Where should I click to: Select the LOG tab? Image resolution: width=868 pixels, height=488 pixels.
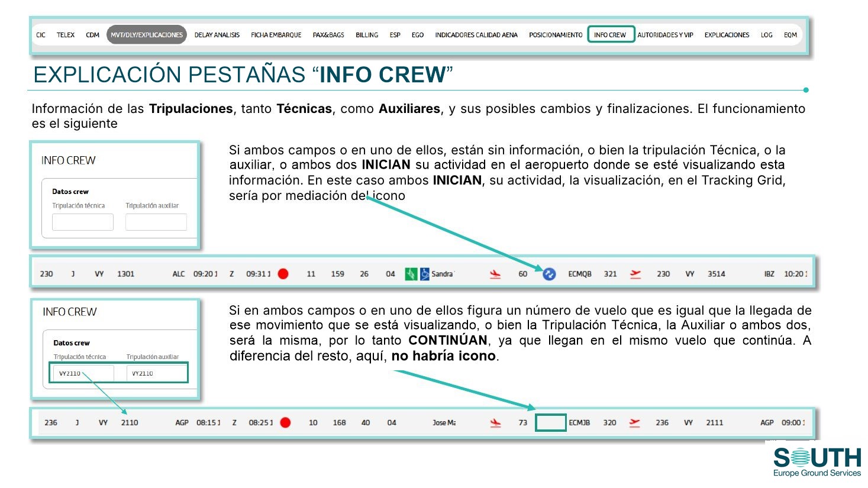767,35
